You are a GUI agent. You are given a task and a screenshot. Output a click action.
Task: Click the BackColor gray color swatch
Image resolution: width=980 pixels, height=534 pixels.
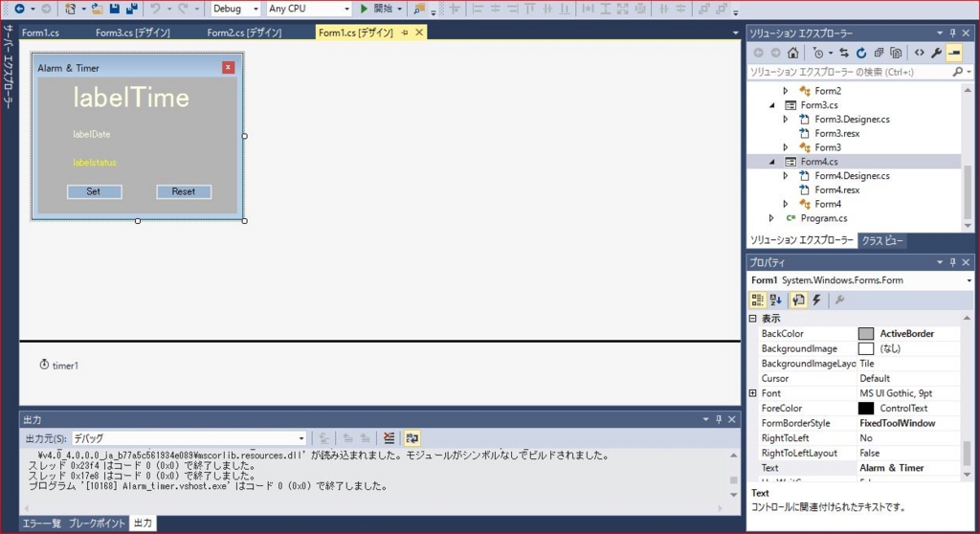pos(866,334)
